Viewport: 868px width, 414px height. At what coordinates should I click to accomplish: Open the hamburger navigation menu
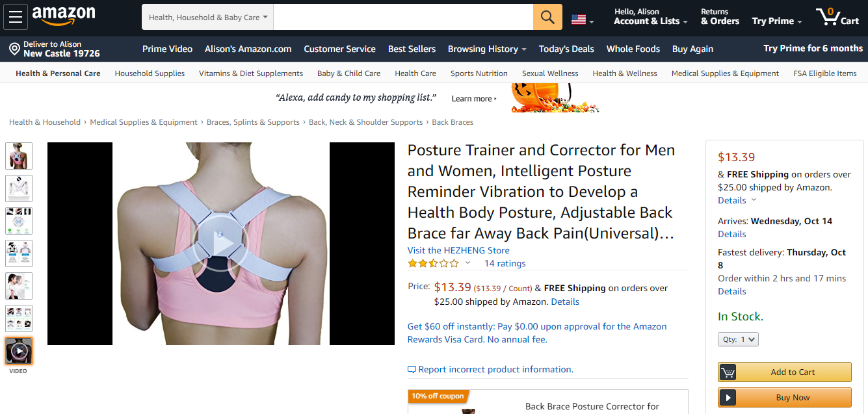point(16,17)
